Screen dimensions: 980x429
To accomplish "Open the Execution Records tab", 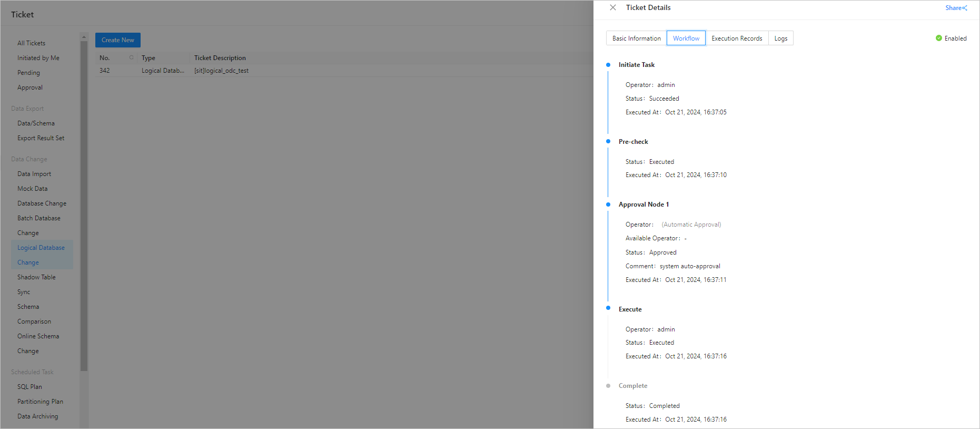I will tap(737, 38).
